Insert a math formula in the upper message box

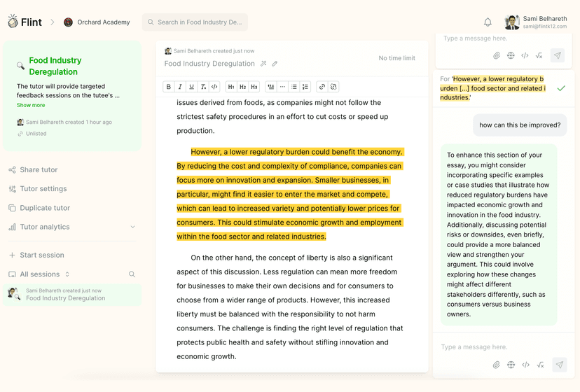point(539,55)
